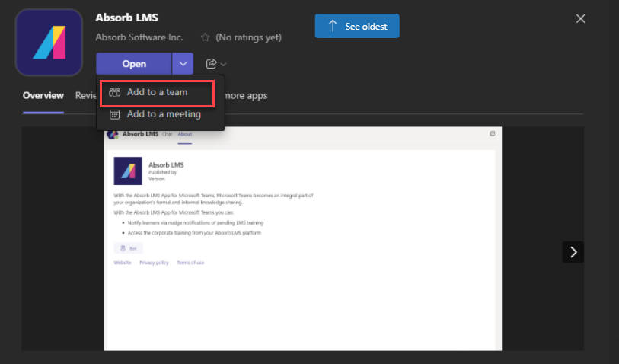Click the share icon beside Open
This screenshot has width=619, height=364.
[212, 64]
